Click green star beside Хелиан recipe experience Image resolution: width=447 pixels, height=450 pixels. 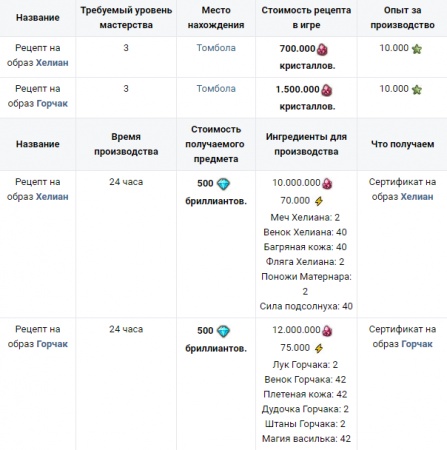point(417,49)
